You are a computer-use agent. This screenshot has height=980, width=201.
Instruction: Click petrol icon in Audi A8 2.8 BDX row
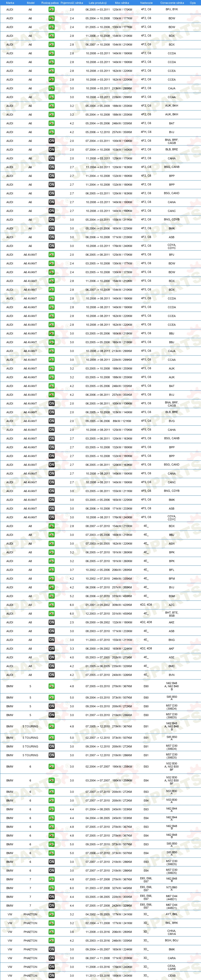pyautogui.click(x=51, y=526)
